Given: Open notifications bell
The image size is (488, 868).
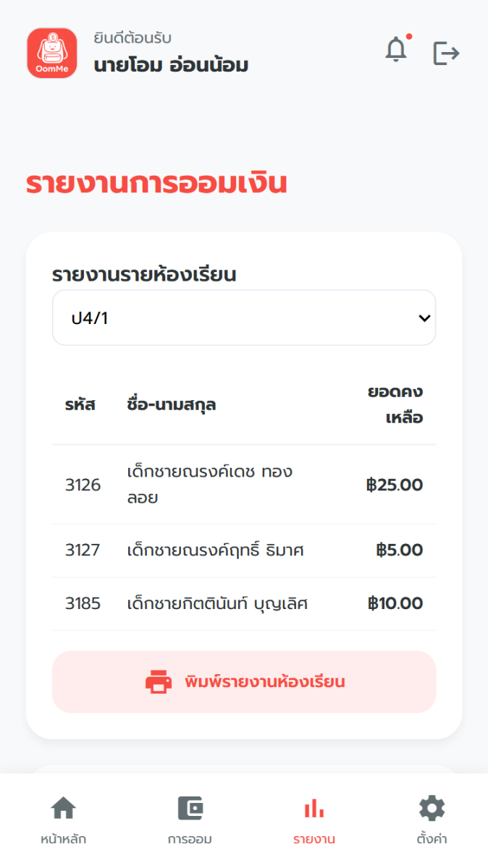Looking at the screenshot, I should point(396,50).
